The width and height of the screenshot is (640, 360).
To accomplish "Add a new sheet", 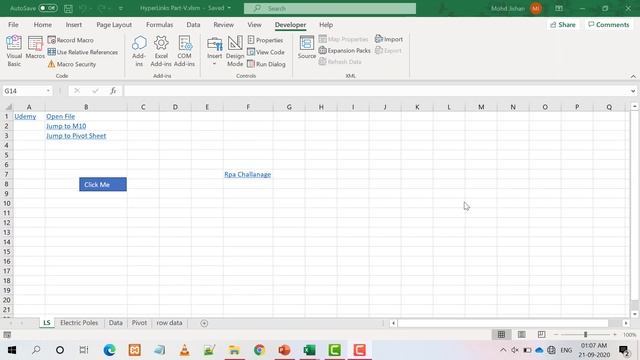I will (x=204, y=323).
